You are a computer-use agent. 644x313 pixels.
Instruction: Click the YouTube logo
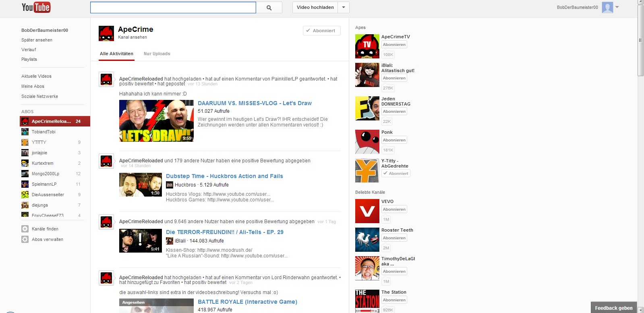36,7
